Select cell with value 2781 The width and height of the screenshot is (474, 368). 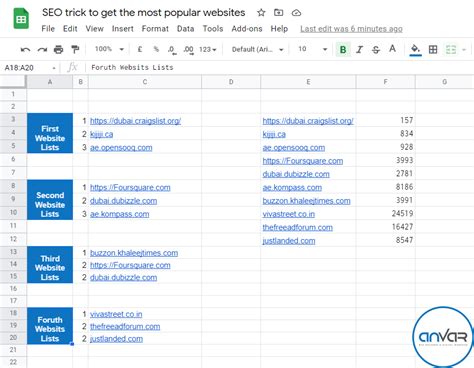[x=386, y=173]
